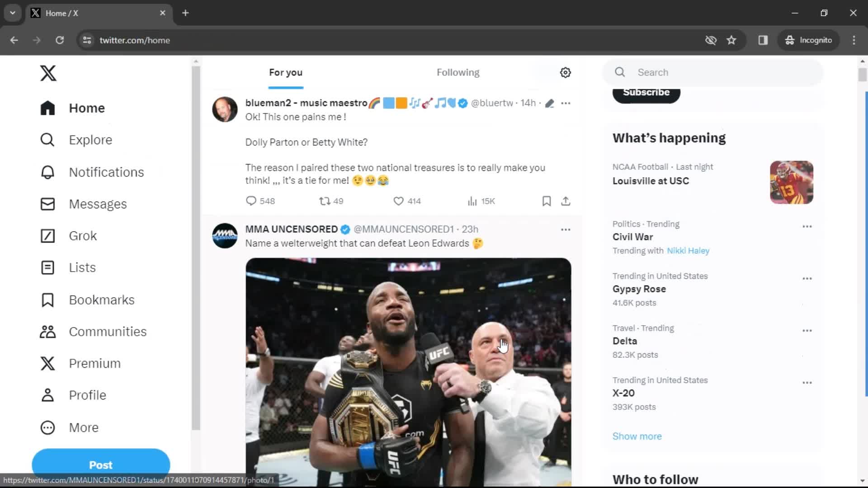Viewport: 868px width, 488px height.
Task: Open the Explore section
Action: [90, 140]
